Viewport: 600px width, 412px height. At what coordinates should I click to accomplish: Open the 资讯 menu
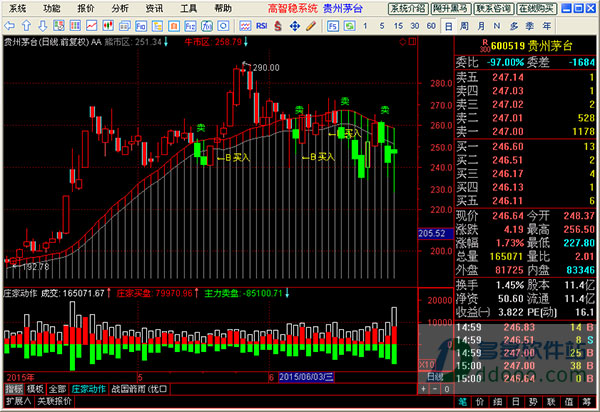(154, 8)
